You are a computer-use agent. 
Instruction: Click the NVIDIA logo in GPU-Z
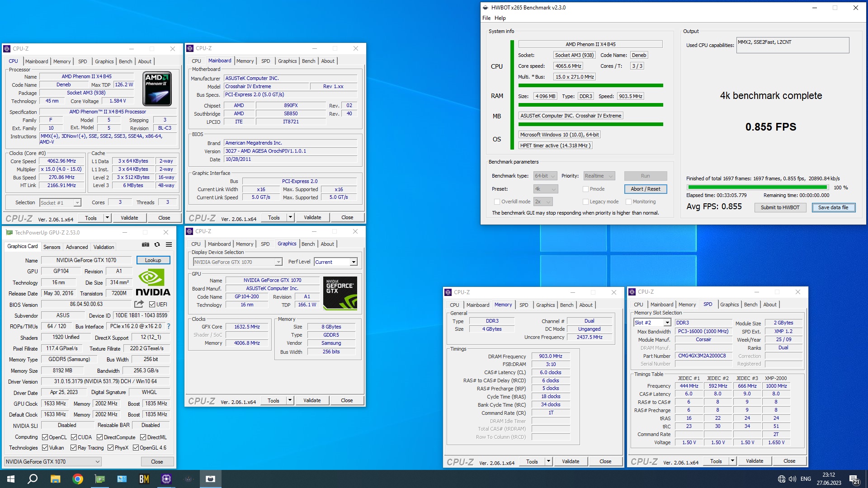[153, 282]
